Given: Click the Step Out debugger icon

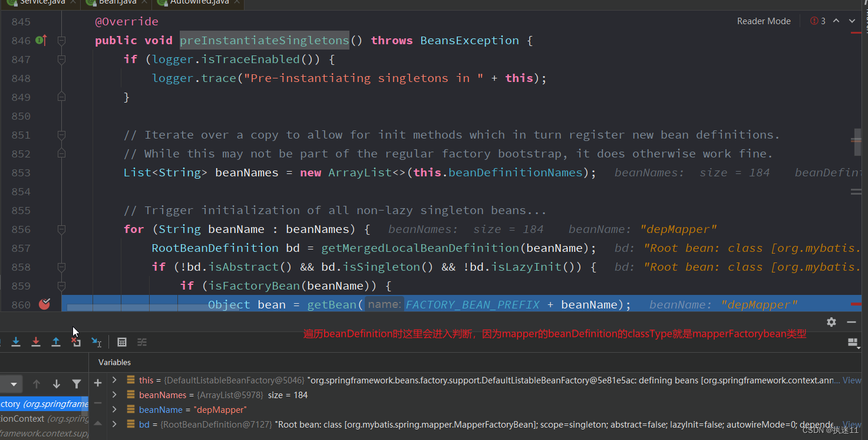Looking at the screenshot, I should tap(56, 342).
